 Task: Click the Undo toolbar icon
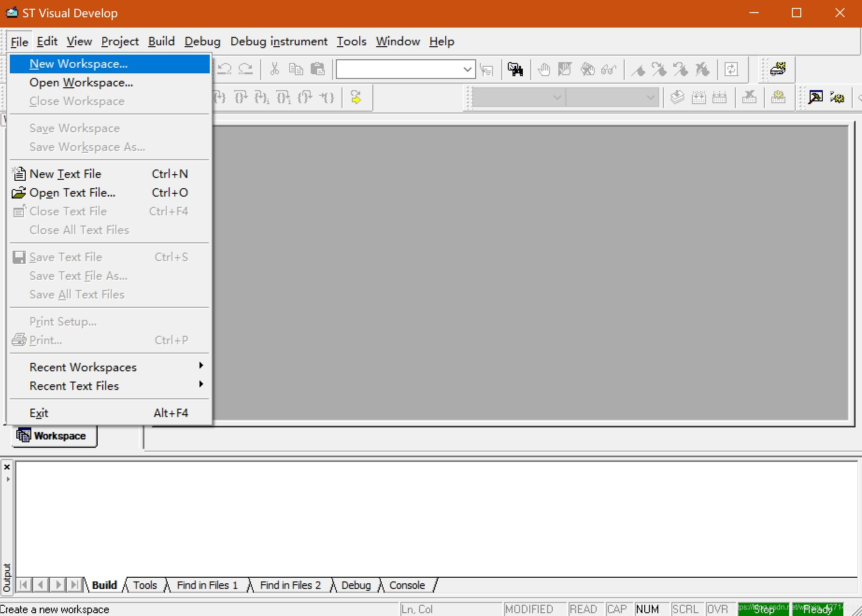coord(225,70)
